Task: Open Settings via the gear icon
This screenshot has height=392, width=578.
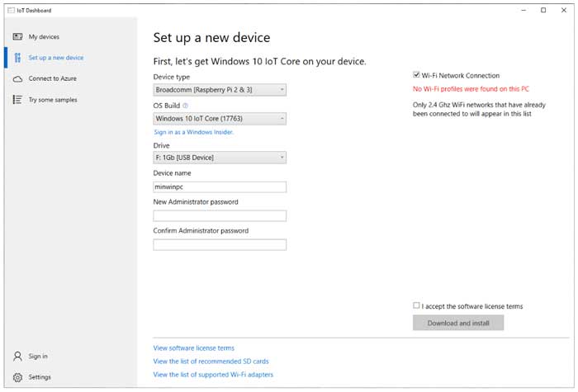Action: (17, 377)
